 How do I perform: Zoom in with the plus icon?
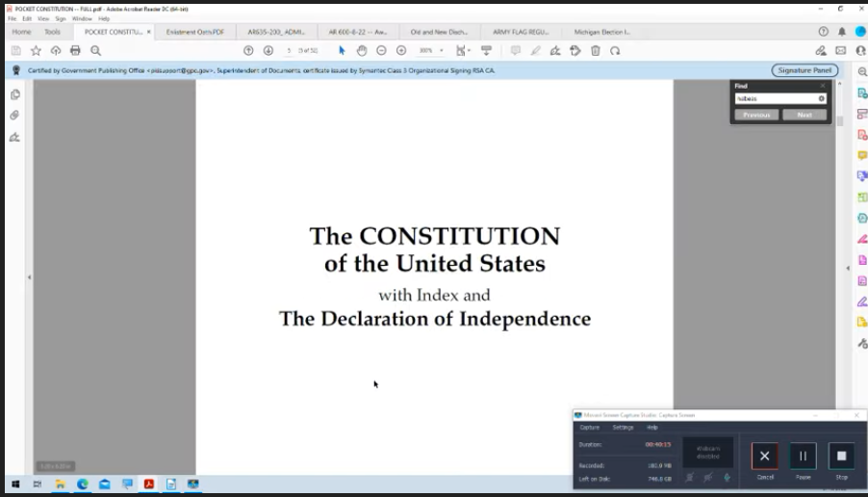click(401, 51)
